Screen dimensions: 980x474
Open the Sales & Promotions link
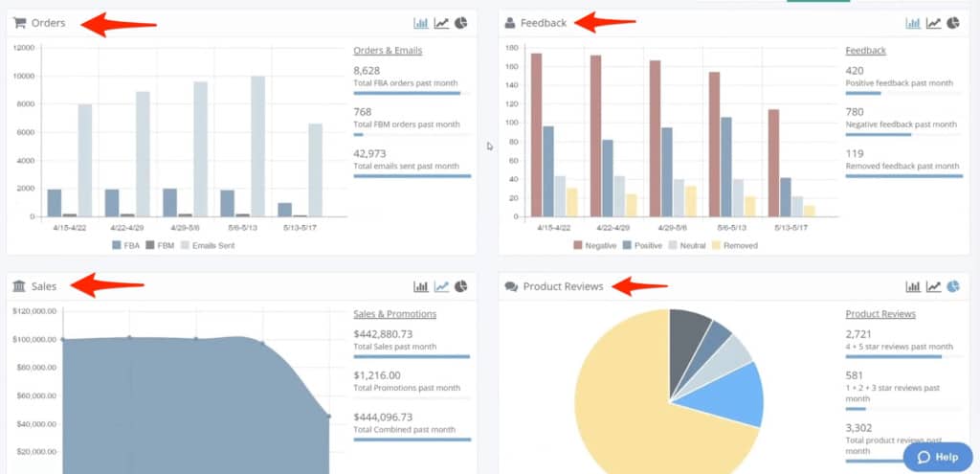(395, 314)
